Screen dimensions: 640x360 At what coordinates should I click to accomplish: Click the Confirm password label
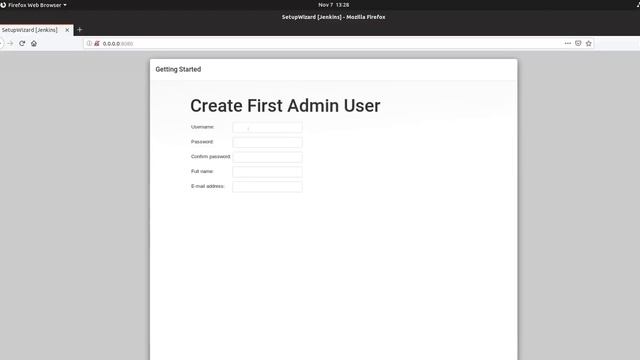coord(211,157)
